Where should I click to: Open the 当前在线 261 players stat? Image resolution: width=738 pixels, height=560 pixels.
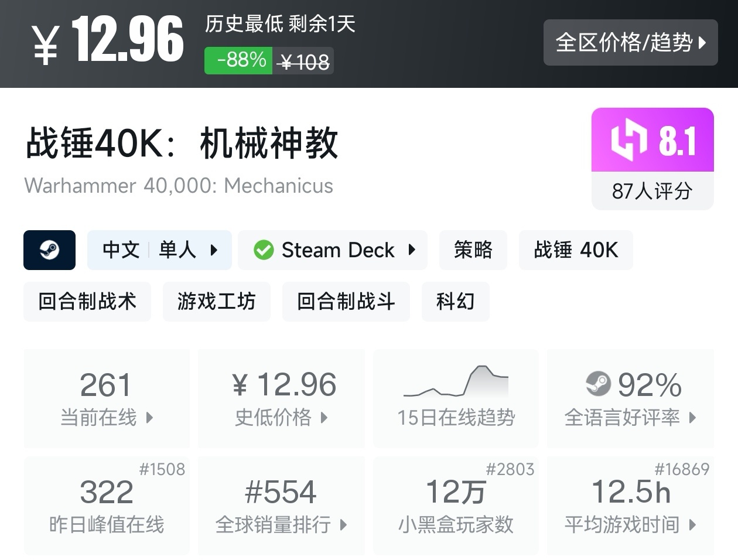(107, 398)
